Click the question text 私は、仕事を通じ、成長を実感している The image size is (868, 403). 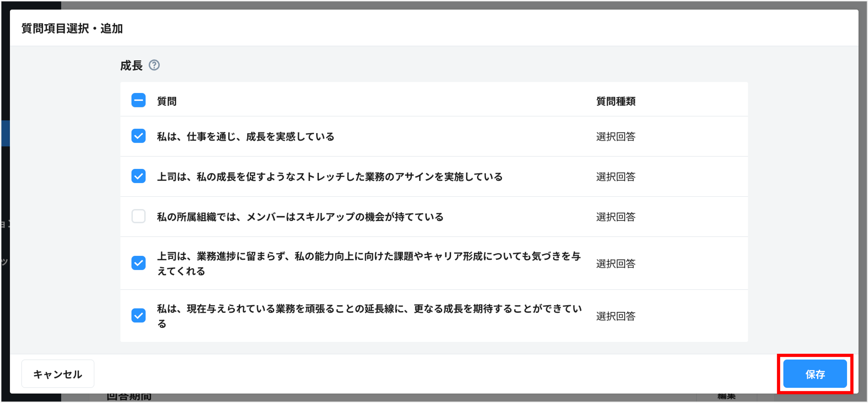[x=246, y=136]
